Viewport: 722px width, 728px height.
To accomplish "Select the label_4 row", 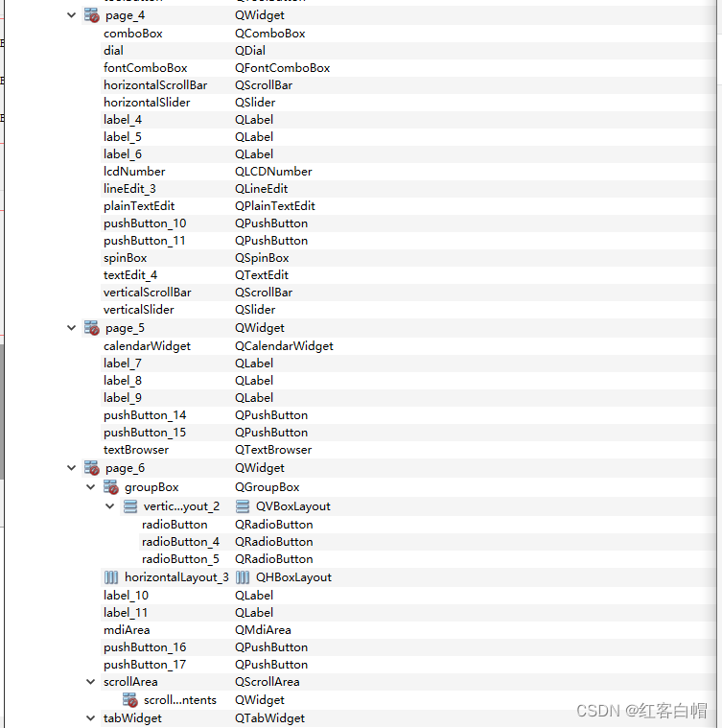I will coord(123,120).
